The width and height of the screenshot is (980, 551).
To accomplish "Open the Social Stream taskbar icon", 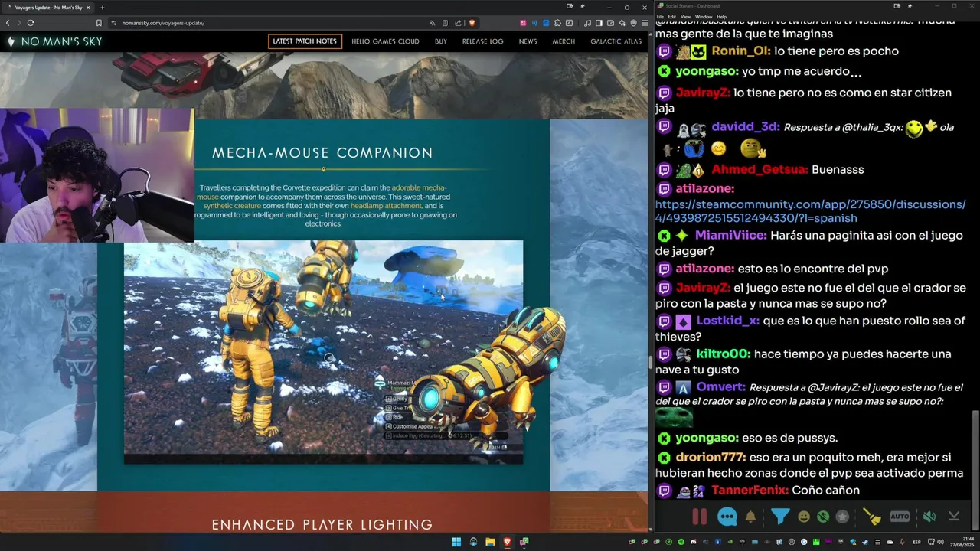I will 524,542.
